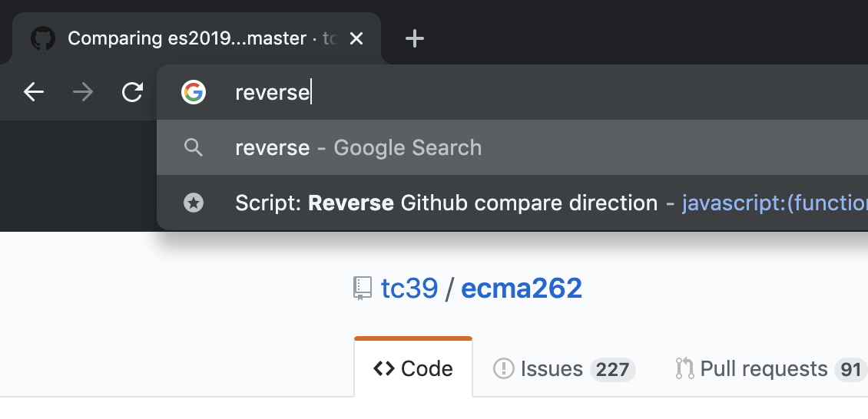Click the magnifier icon beside the Google Search suggestion
This screenshot has width=868, height=419.
(194, 147)
